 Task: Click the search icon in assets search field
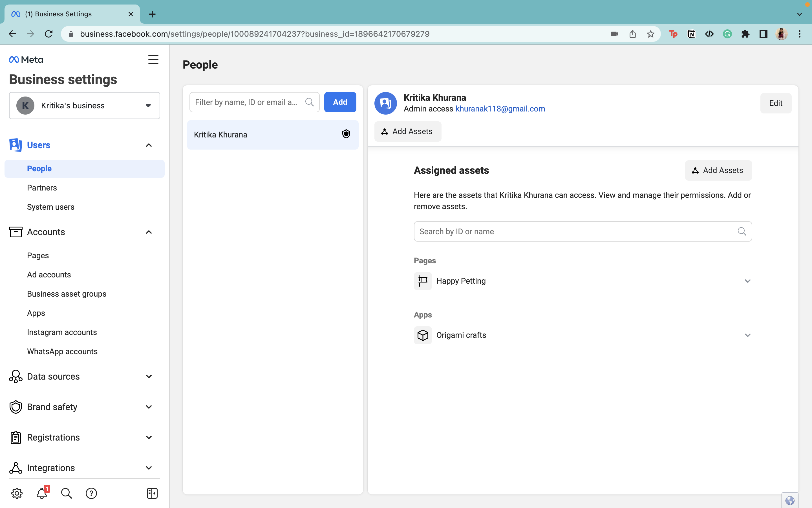coord(742,231)
